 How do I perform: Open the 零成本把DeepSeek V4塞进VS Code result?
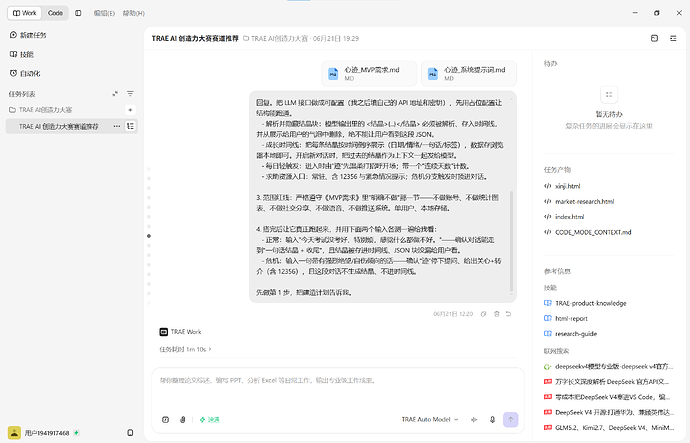click(609, 397)
